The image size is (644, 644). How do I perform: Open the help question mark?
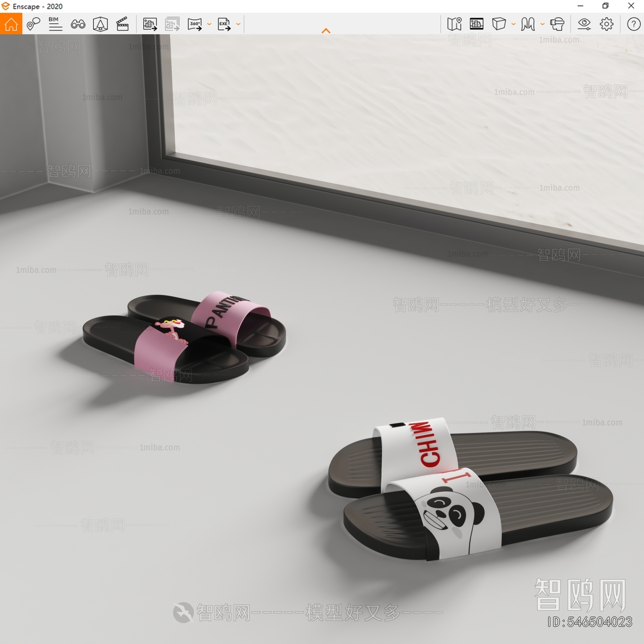634,24
